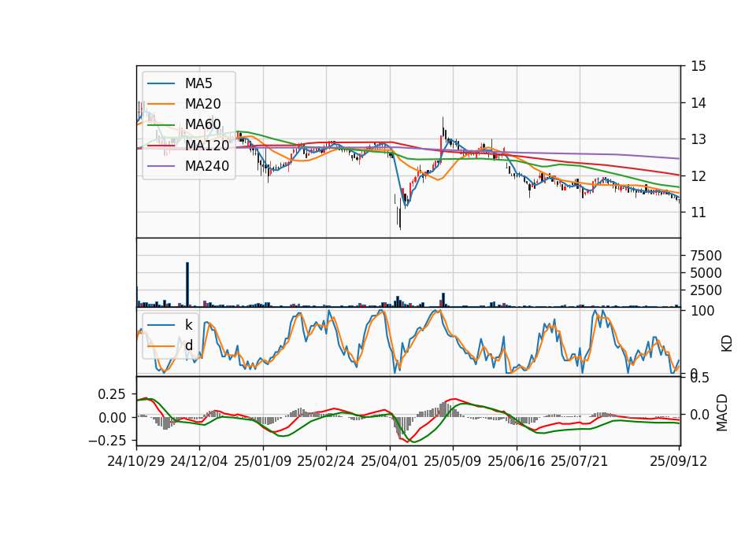
Task: Click the d legend entry in KD panel
Action: 170,345
